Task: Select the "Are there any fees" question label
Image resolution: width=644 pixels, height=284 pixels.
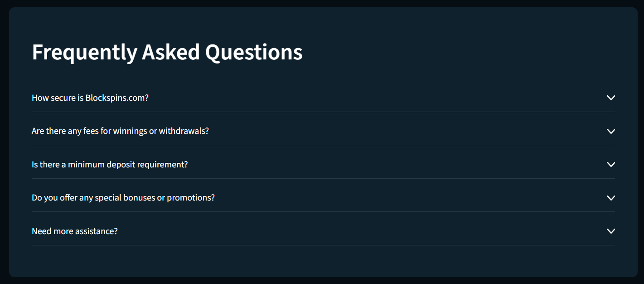Action: point(120,131)
